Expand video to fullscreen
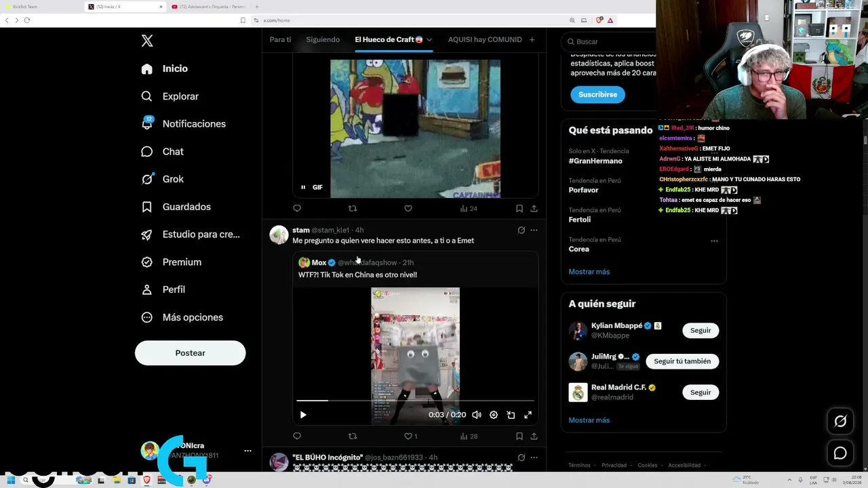The height and width of the screenshot is (488, 868). coord(528,415)
